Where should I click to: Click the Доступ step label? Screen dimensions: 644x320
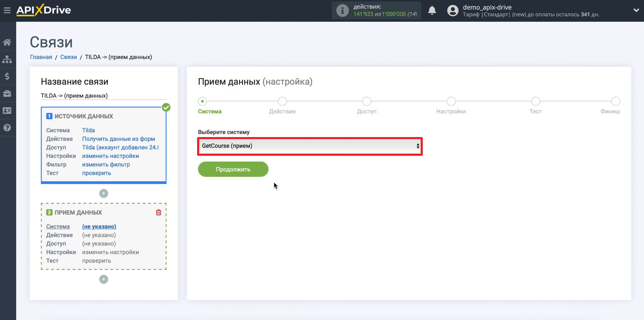367,112
